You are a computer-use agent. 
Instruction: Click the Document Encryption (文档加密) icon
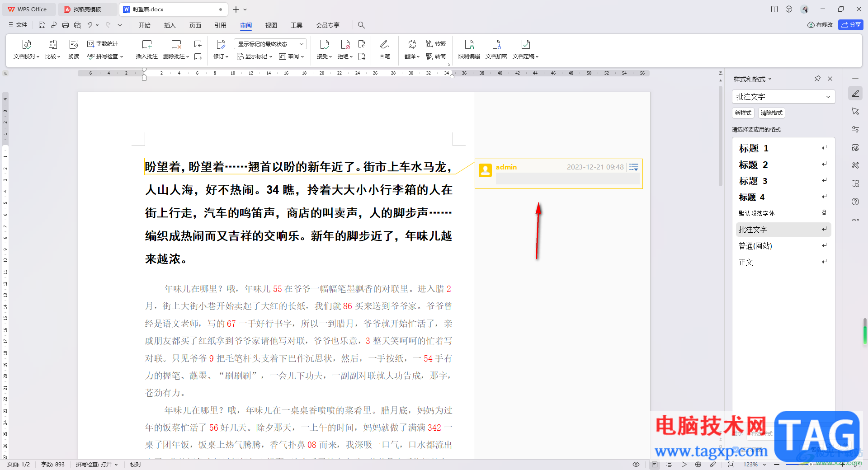(496, 45)
